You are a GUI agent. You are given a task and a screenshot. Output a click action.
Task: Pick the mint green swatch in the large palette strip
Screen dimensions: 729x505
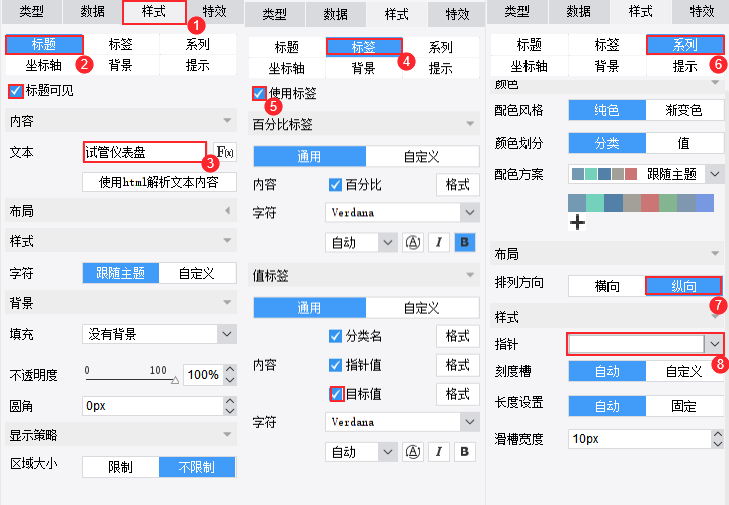pyautogui.click(x=595, y=203)
